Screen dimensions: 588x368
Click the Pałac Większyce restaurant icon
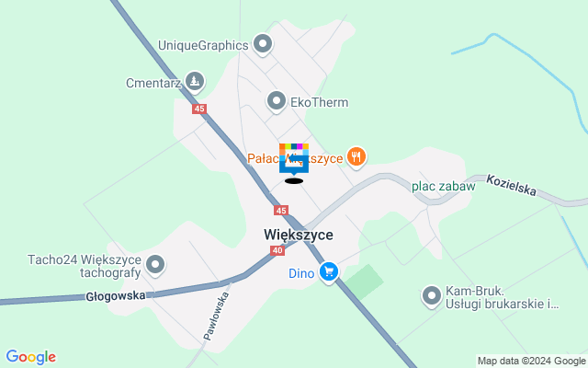coord(356,157)
